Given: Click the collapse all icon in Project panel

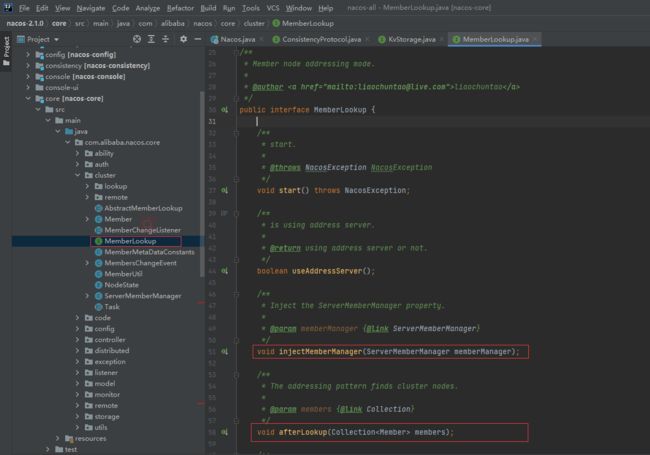Looking at the screenshot, I should [x=165, y=39].
